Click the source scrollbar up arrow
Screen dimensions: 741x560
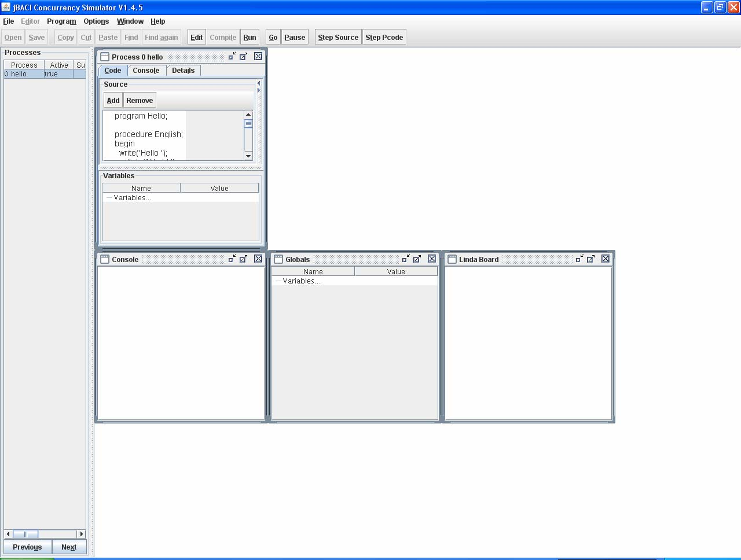click(248, 115)
